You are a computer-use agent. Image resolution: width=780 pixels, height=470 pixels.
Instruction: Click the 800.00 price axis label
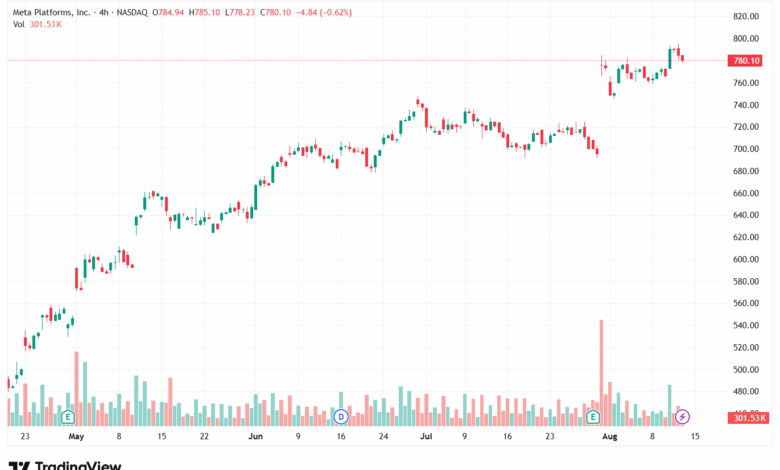point(746,39)
